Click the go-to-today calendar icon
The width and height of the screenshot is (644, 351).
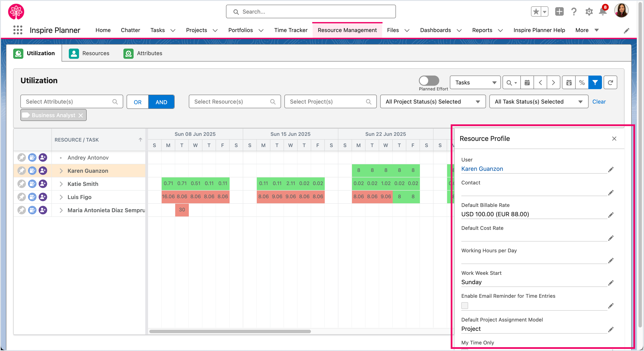pos(569,82)
